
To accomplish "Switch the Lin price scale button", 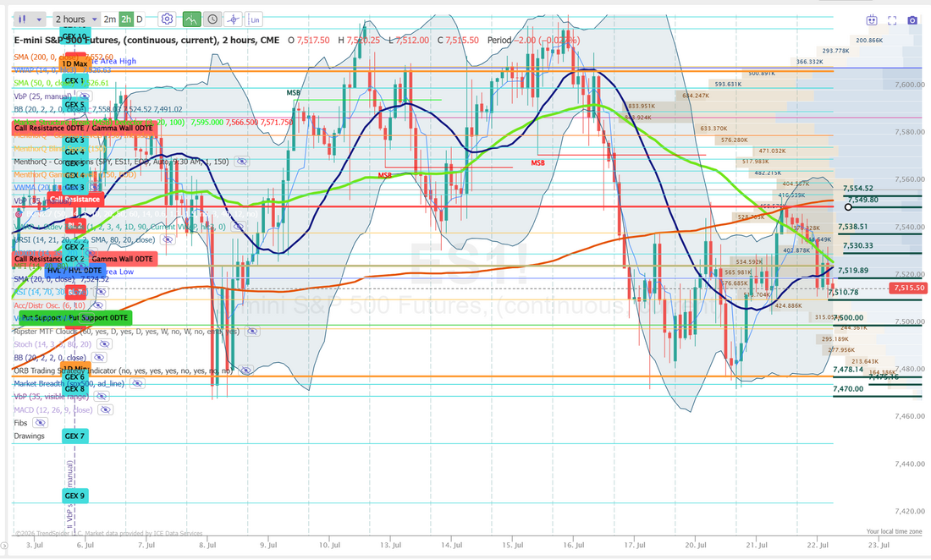I will point(254,19).
